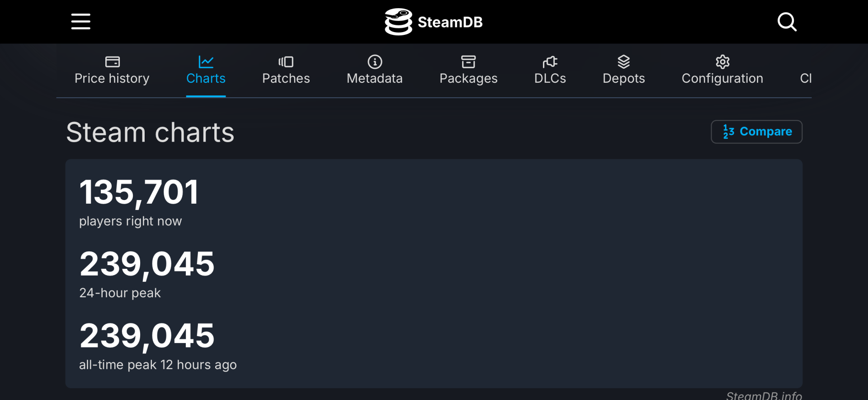The height and width of the screenshot is (400, 868).
Task: Click the Price history card icon
Action: (112, 62)
